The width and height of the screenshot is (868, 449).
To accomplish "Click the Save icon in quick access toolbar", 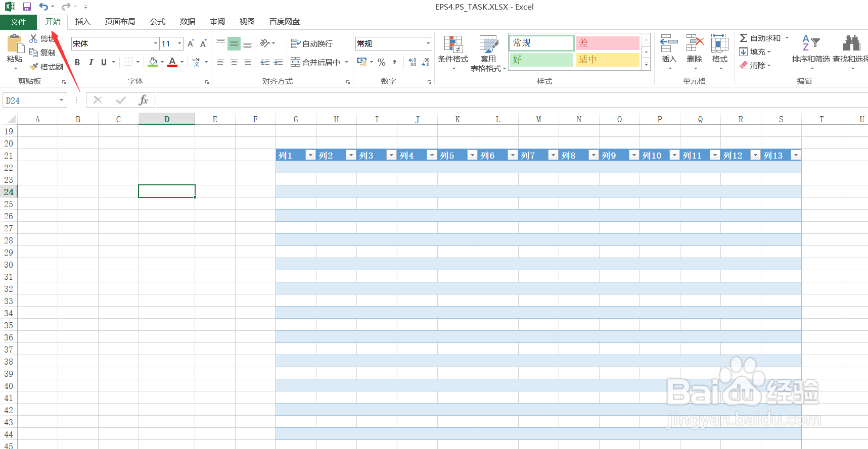I will coord(27,7).
